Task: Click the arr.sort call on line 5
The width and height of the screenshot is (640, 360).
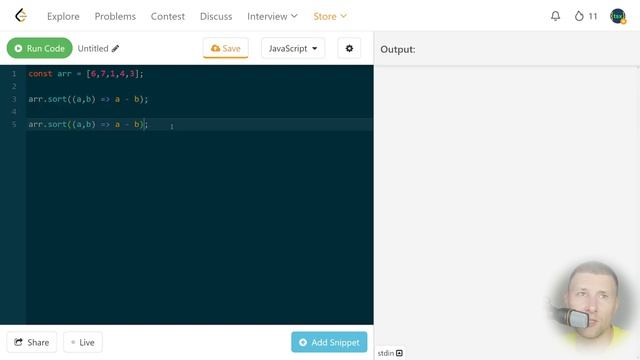Action: (x=88, y=124)
